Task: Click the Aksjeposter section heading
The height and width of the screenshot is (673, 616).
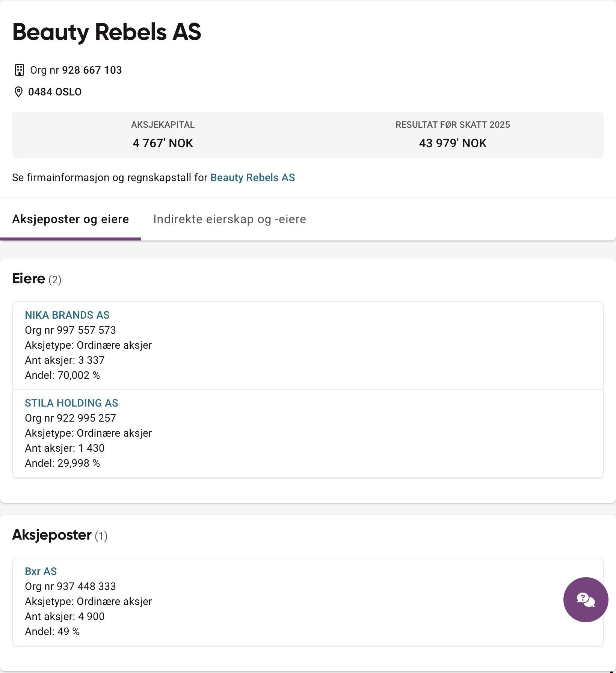Action: [52, 535]
